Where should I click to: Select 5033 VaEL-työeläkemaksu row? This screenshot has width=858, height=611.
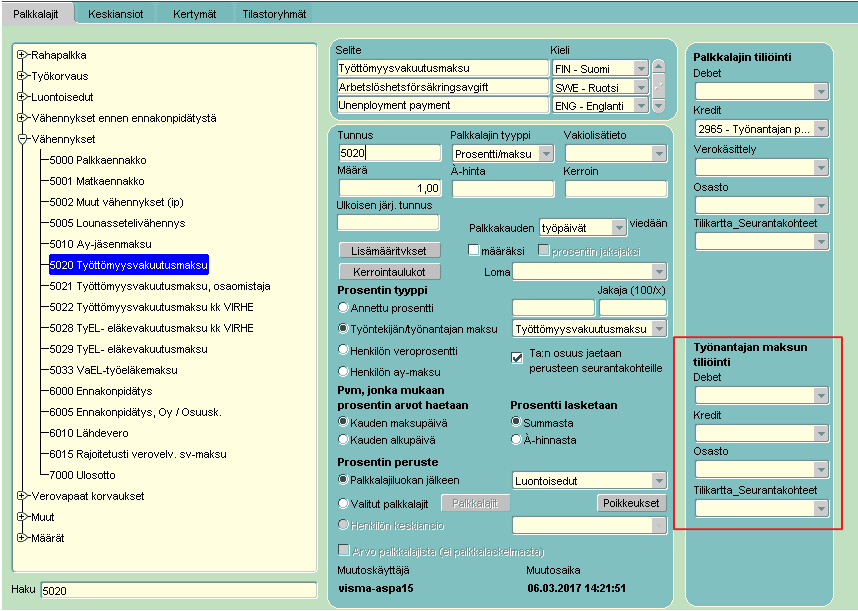pyautogui.click(x=113, y=370)
